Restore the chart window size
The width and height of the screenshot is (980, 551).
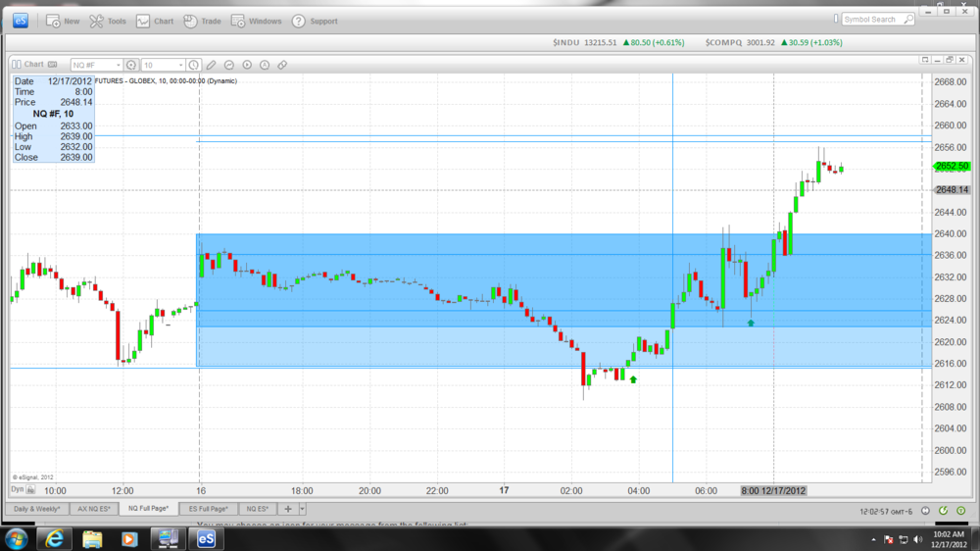coord(950,60)
